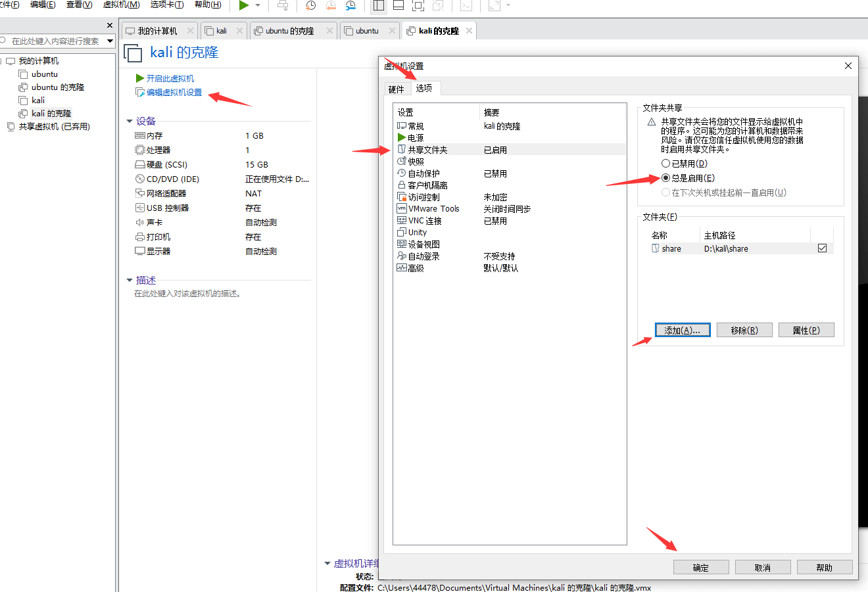This screenshot has width=868, height=592.
Task: Open the snapshot manager toolbar icon
Action: click(x=350, y=5)
